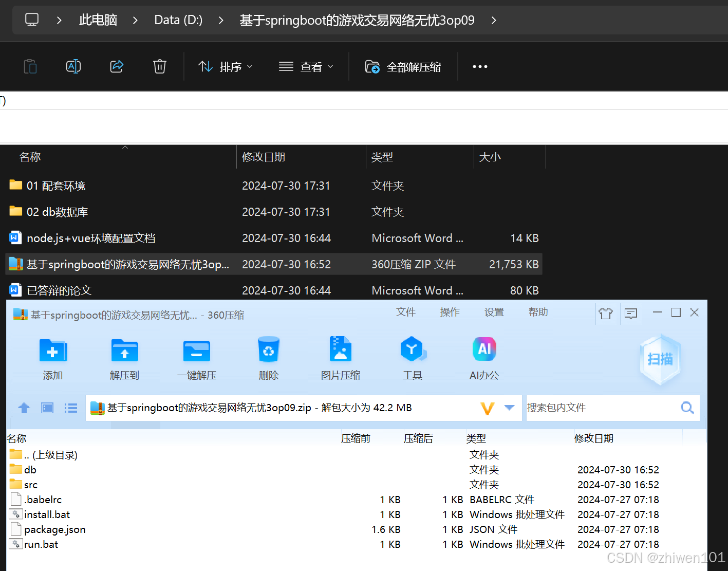The image size is (728, 571).
Task: Click the 扫描 (Scan) button icon
Action: click(660, 360)
